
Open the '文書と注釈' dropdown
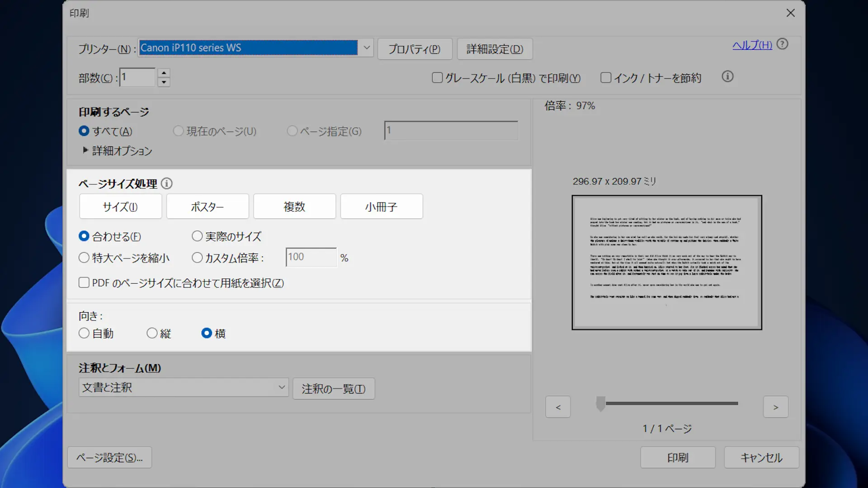coord(184,388)
